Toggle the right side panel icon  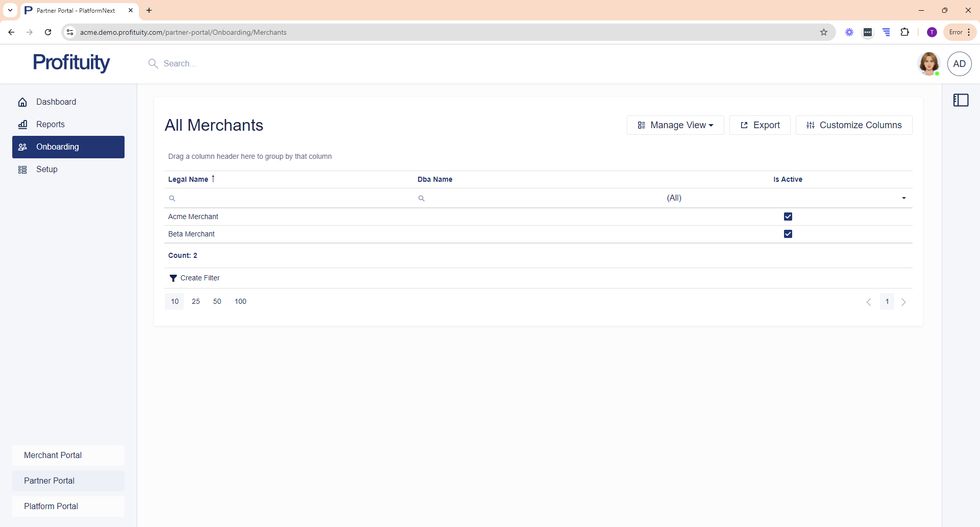961,100
